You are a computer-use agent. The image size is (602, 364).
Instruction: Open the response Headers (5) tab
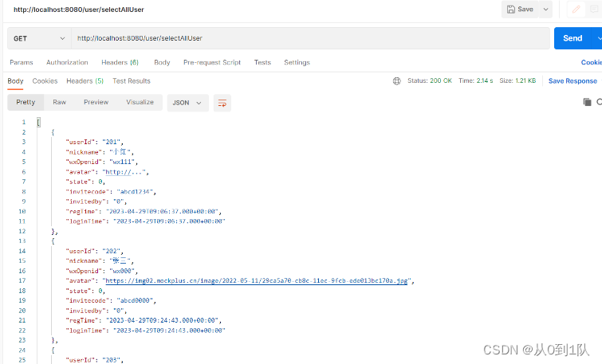point(85,81)
